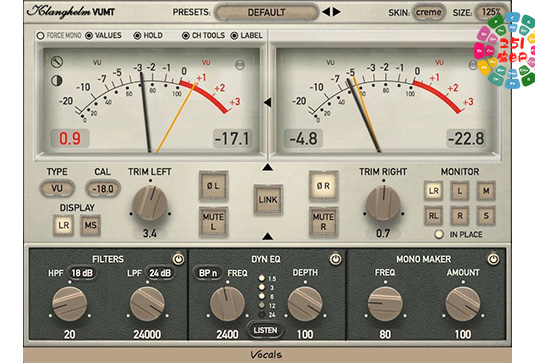Toggle the HOLD option
This screenshot has width=535, height=363.
pos(148,35)
